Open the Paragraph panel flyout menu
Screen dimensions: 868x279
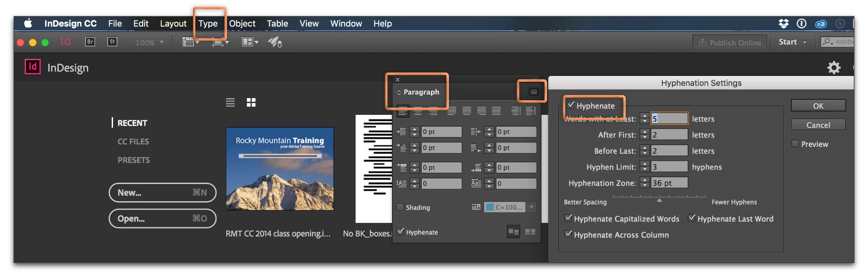[533, 92]
